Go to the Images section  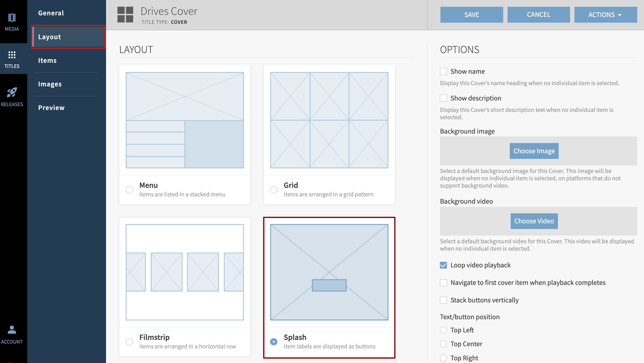point(50,84)
